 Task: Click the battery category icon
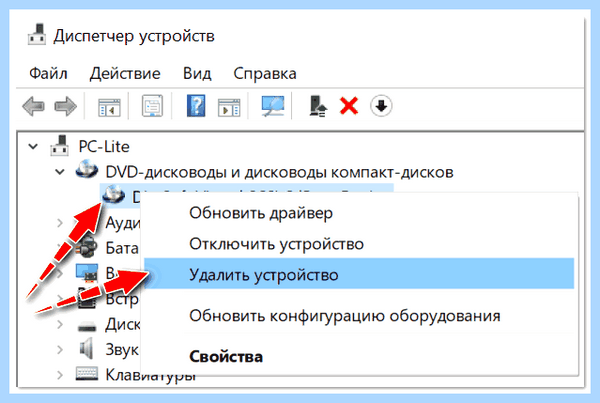click(87, 247)
